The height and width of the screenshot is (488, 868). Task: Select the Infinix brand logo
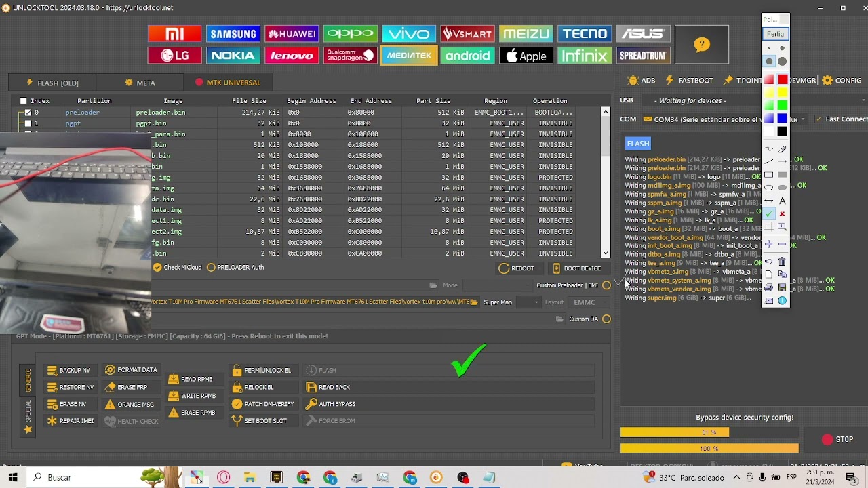pyautogui.click(x=585, y=56)
